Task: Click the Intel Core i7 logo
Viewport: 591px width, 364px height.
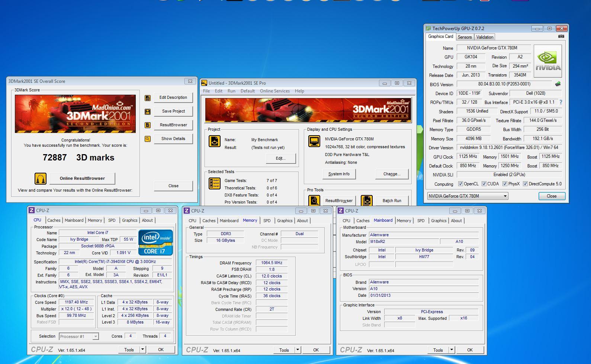Action: 155,243
